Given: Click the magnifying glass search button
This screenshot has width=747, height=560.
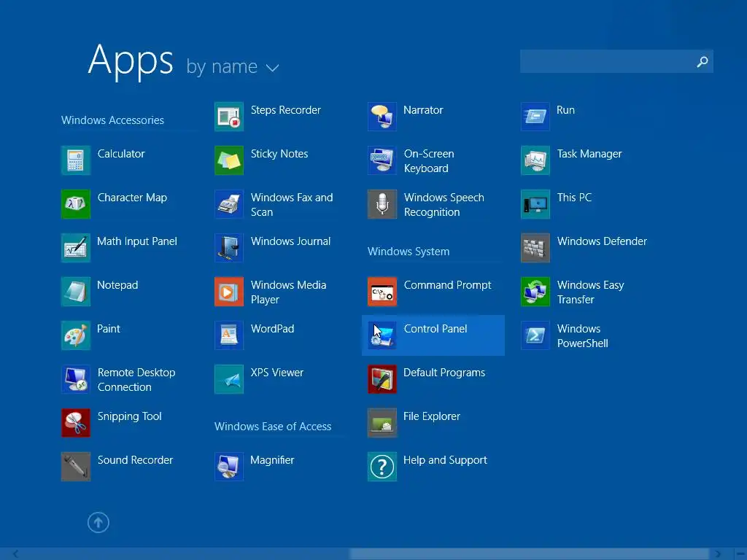Looking at the screenshot, I should click(703, 61).
